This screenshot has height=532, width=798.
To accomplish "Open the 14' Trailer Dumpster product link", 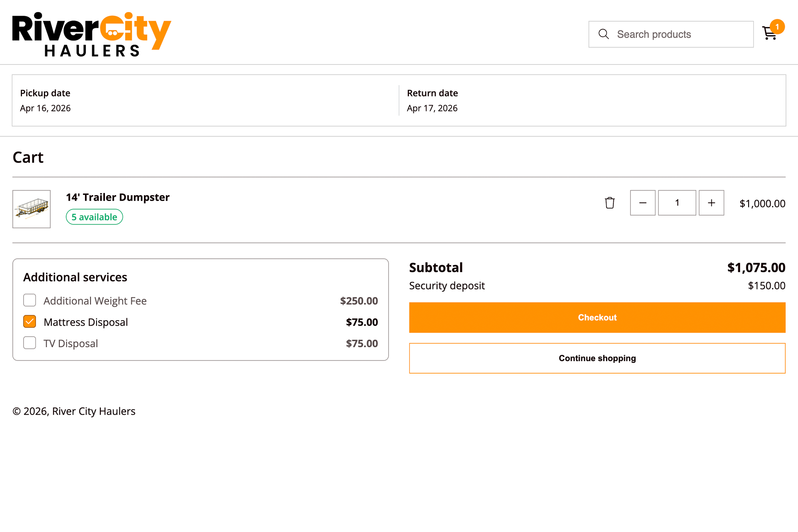I will click(x=118, y=197).
